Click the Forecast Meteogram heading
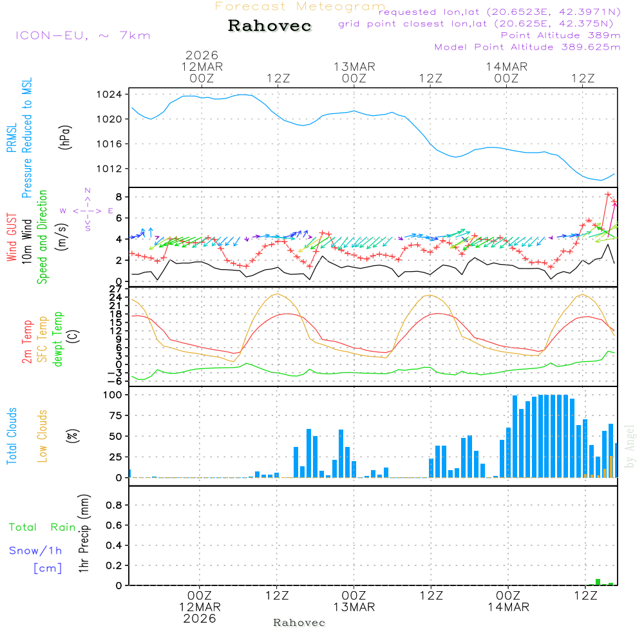 [299, 6]
